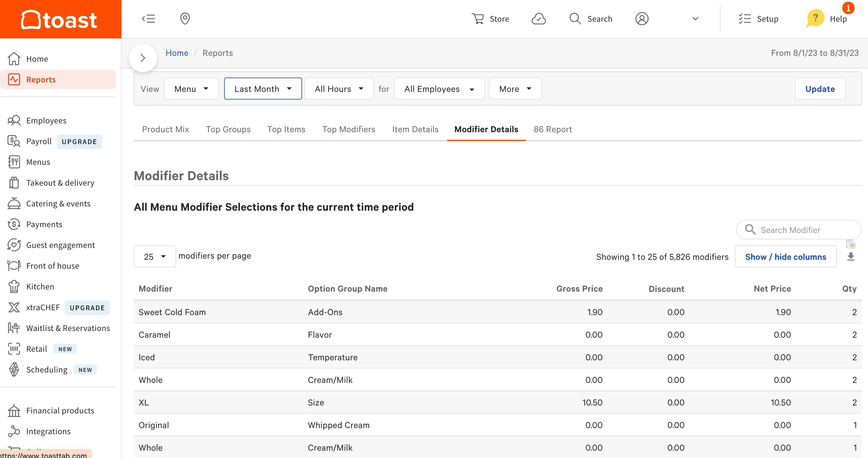Expand the account chevron dropdown

[695, 19]
